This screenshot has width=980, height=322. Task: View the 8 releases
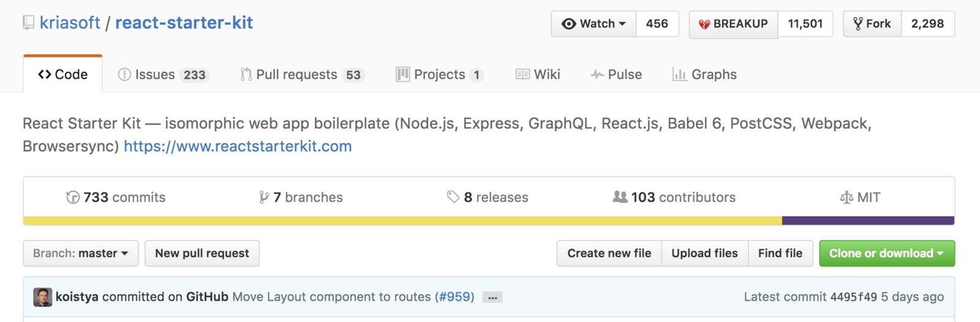coord(488,197)
